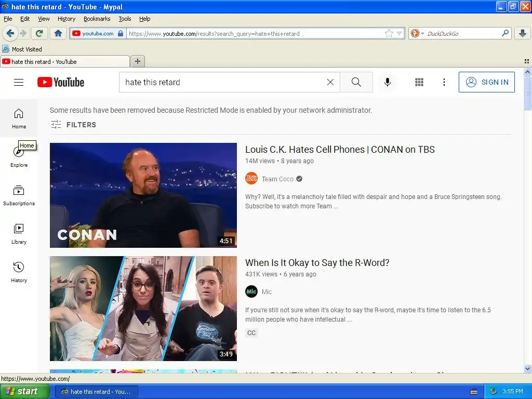The image size is (532, 399).
Task: Search with your voice microphone icon
Action: pos(388,82)
